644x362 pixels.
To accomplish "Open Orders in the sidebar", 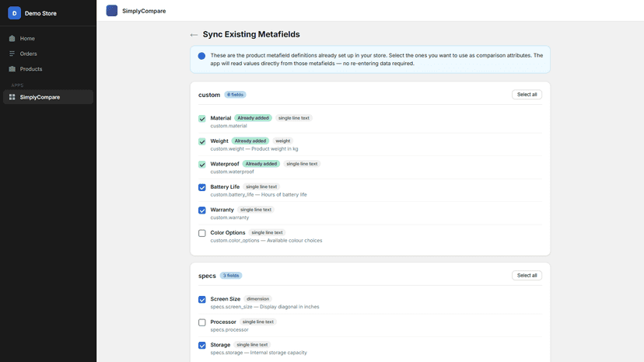I will click(x=48, y=54).
